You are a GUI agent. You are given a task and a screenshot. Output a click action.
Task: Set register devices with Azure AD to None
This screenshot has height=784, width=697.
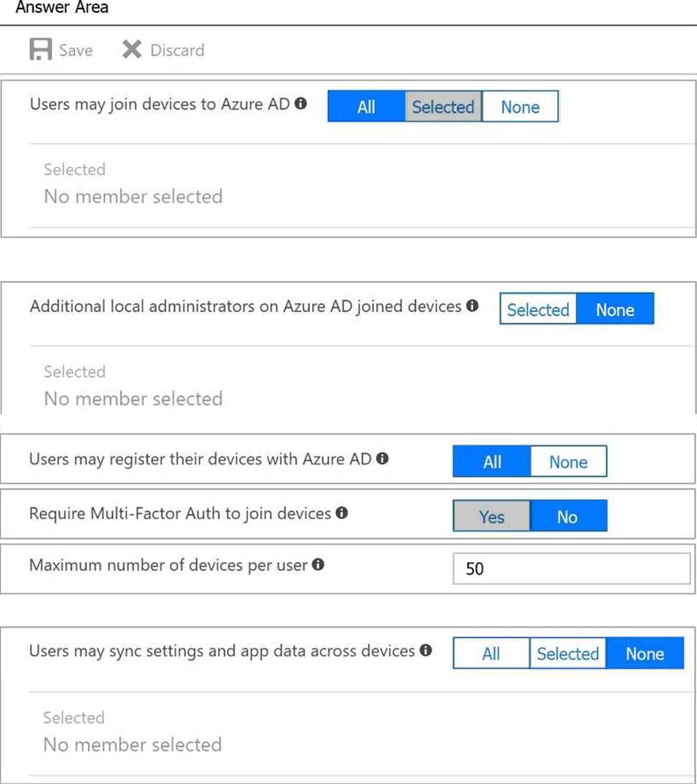[568, 462]
